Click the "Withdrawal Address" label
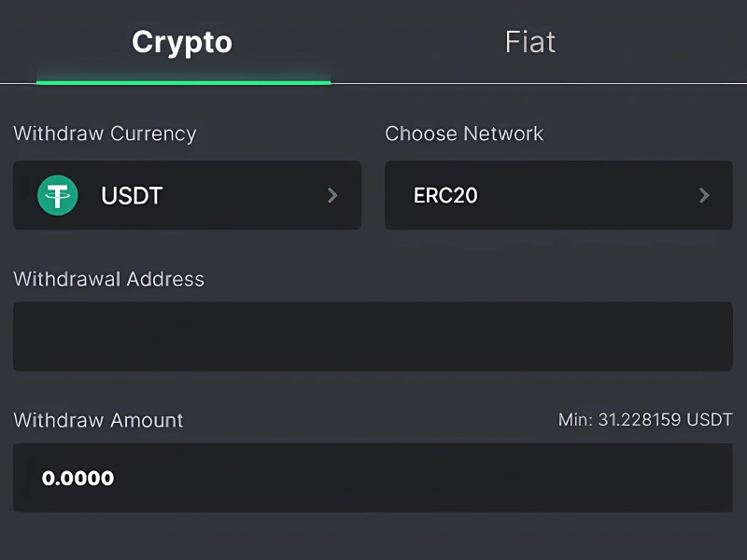Viewport: 747px width, 560px height. [x=108, y=279]
